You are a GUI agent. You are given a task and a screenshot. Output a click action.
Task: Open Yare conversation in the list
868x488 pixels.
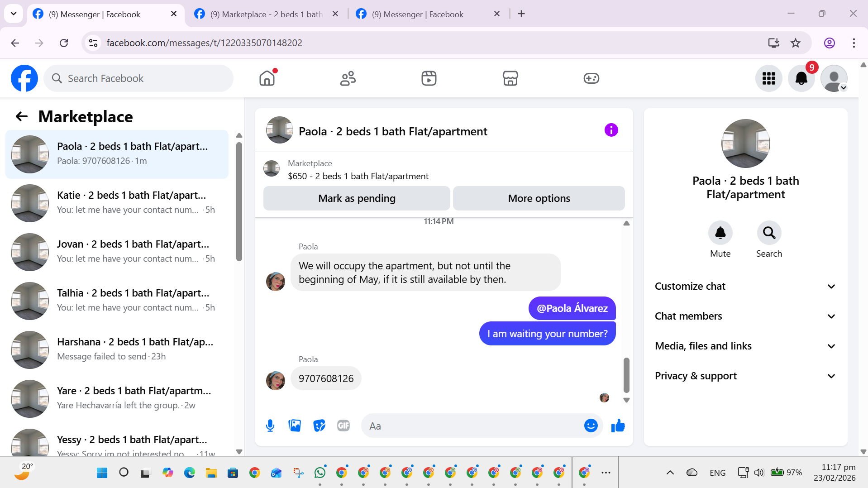pyautogui.click(x=117, y=398)
